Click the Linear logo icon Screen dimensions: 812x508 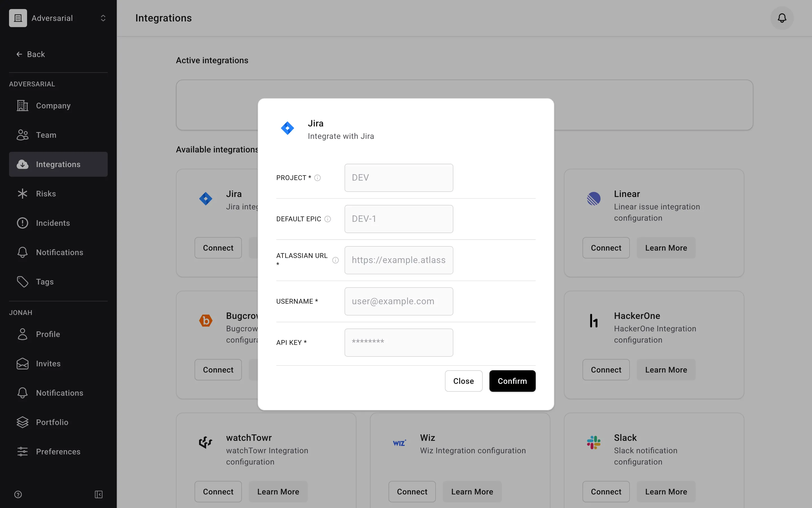pyautogui.click(x=593, y=199)
